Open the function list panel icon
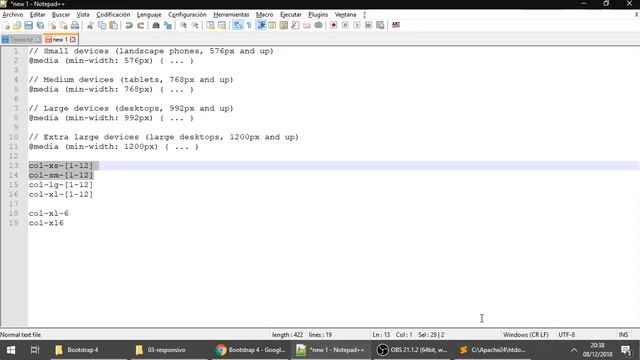 295,25
